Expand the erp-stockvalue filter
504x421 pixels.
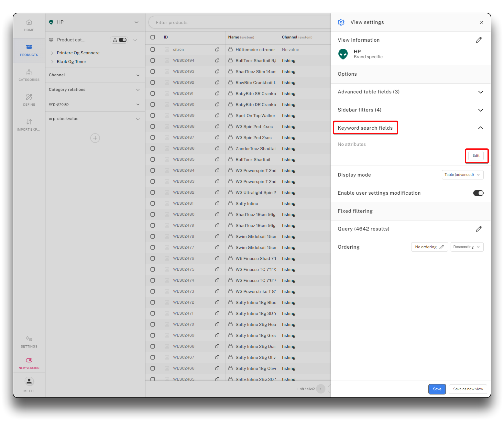coord(138,119)
